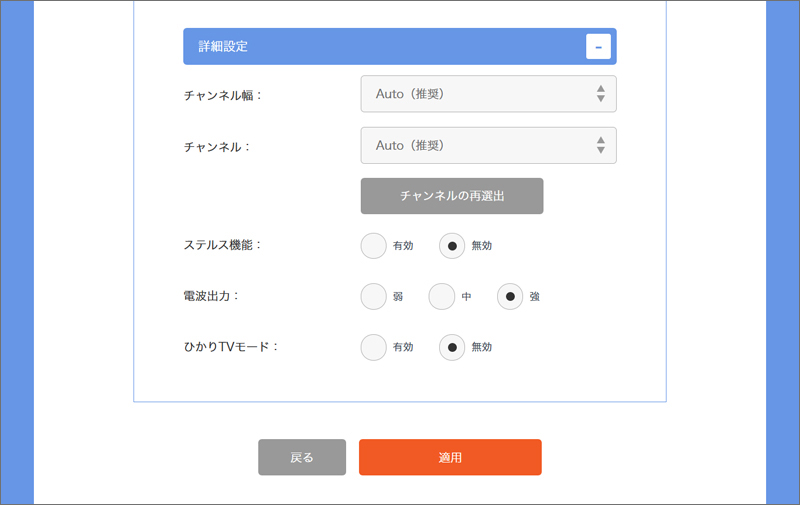This screenshot has width=800, height=505.
Task: Select 無効 for ステルス機能
Action: [452, 246]
